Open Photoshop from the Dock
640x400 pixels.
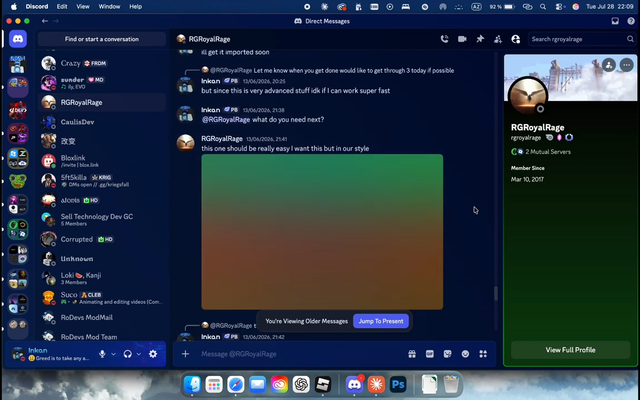[x=398, y=384]
